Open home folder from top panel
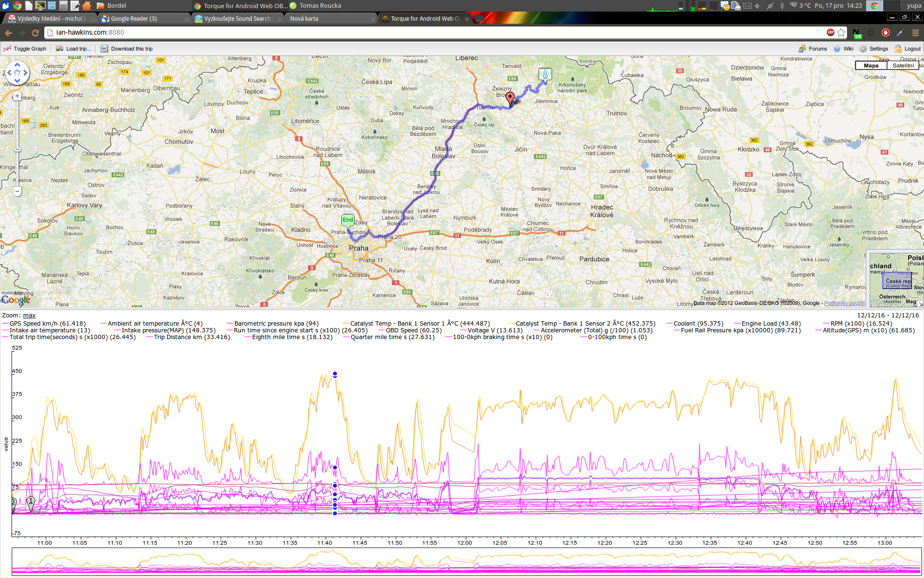 [87, 6]
